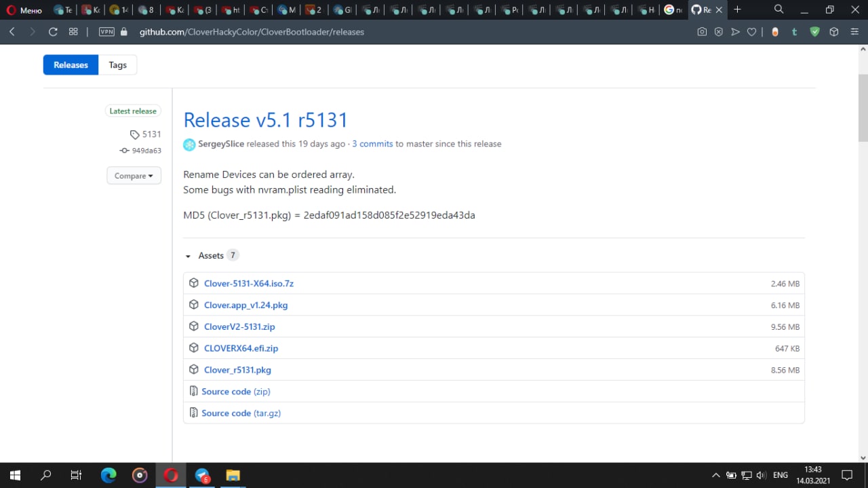Click the site security lock icon
Screen dimensions: 868x488
click(x=123, y=32)
